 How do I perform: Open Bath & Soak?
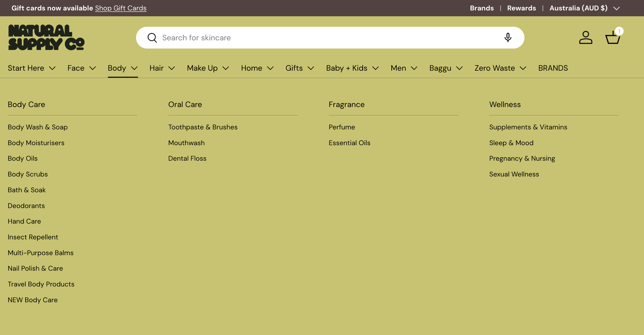27,190
